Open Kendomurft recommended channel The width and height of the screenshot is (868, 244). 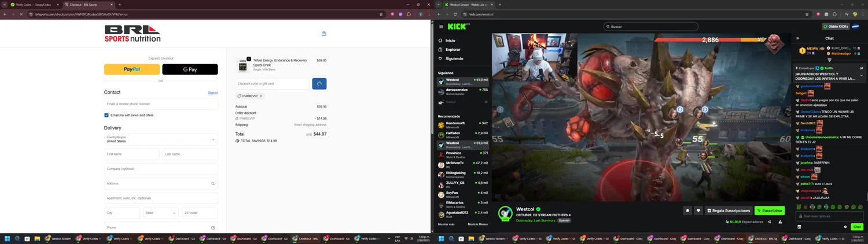[x=462, y=125]
